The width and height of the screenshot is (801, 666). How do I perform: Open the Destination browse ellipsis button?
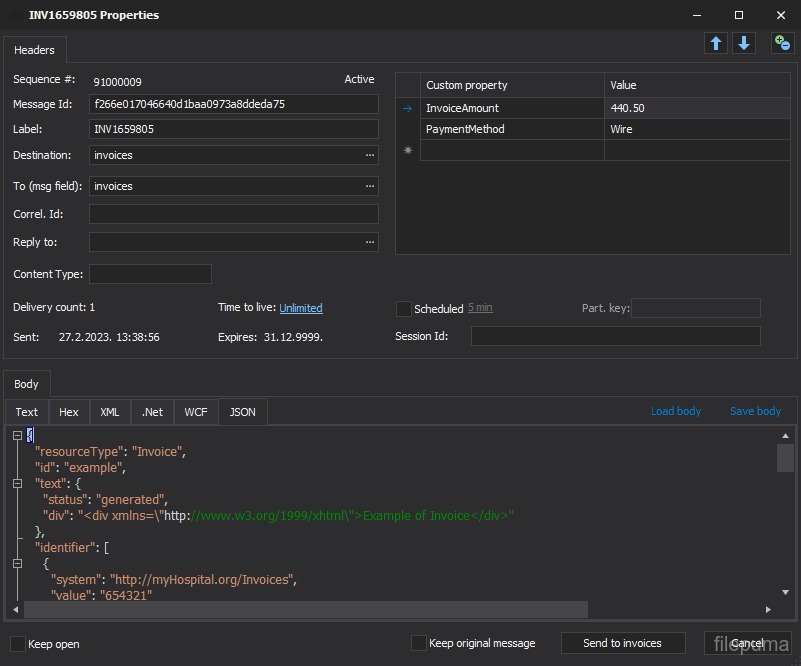tap(370, 155)
